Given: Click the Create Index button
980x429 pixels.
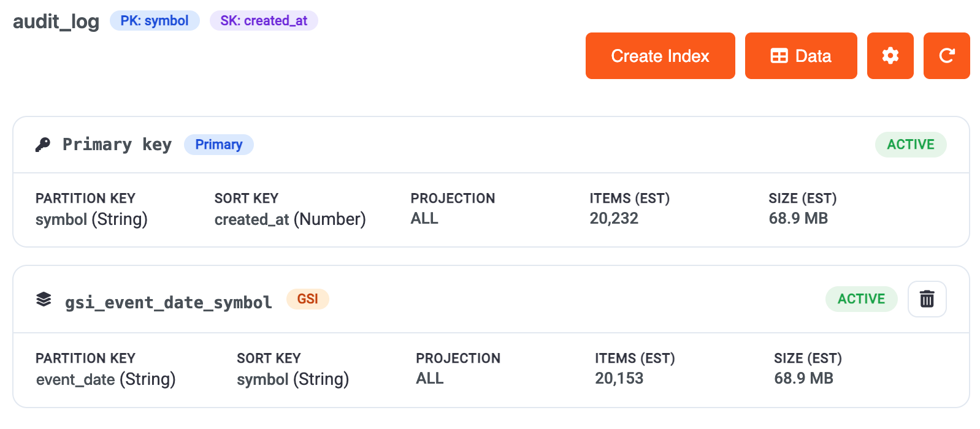Looking at the screenshot, I should 660,56.
